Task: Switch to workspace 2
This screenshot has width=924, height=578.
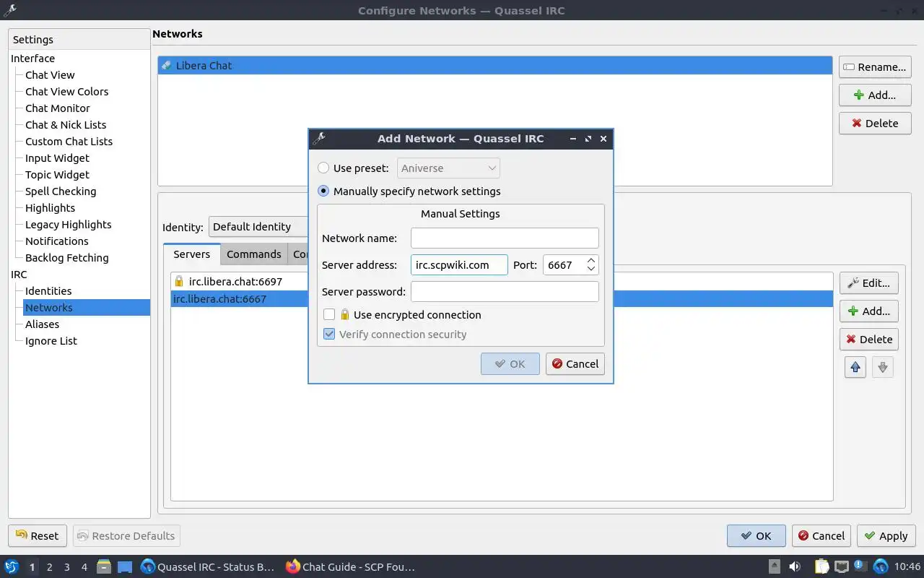Action: (x=49, y=567)
